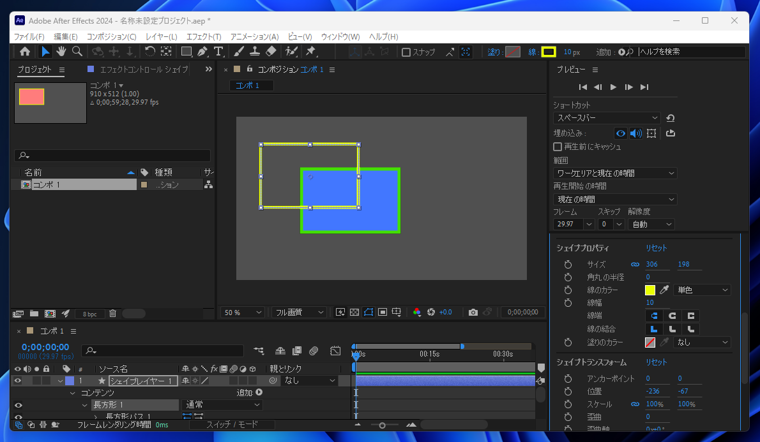Enable the スナップ checkbox

click(x=406, y=52)
